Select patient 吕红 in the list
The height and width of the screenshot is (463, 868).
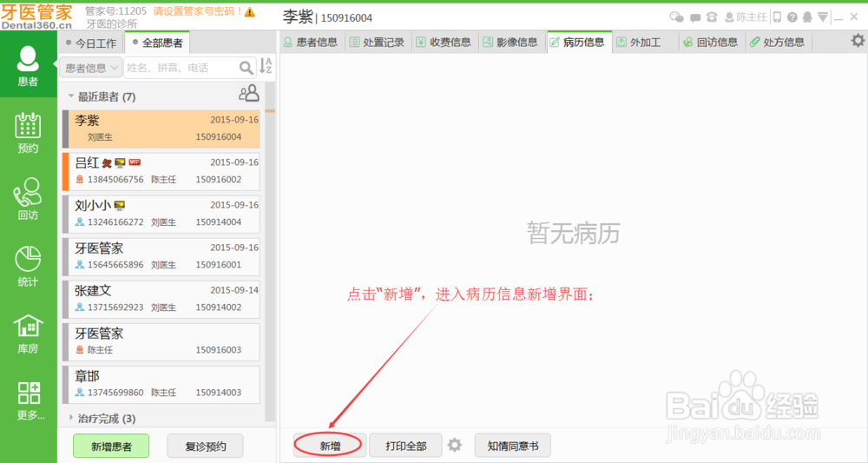coord(161,171)
